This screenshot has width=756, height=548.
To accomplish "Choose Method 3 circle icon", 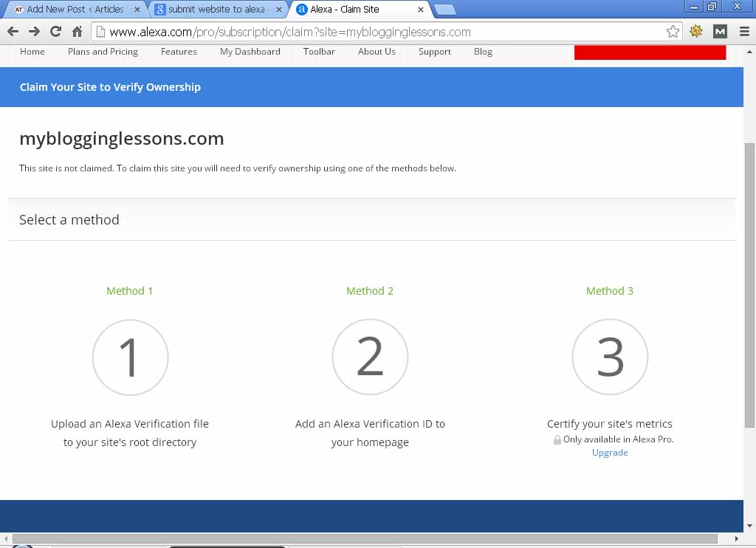I will tap(610, 357).
